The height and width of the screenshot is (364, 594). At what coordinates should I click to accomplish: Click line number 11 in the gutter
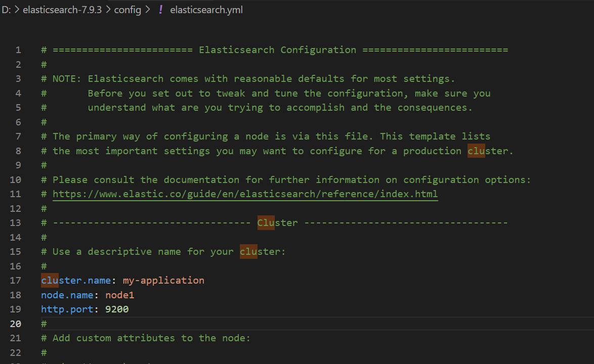click(15, 194)
